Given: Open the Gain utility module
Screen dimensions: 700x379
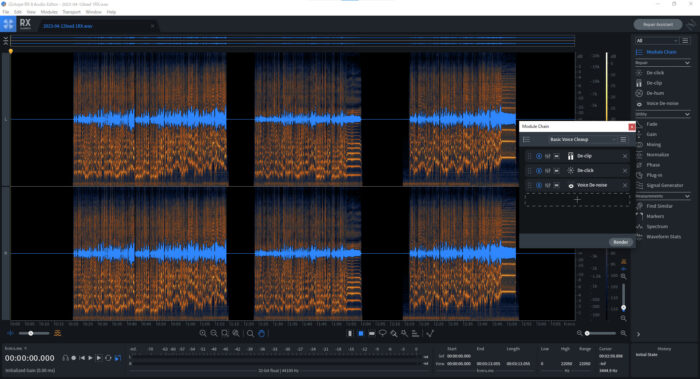Looking at the screenshot, I should (652, 134).
